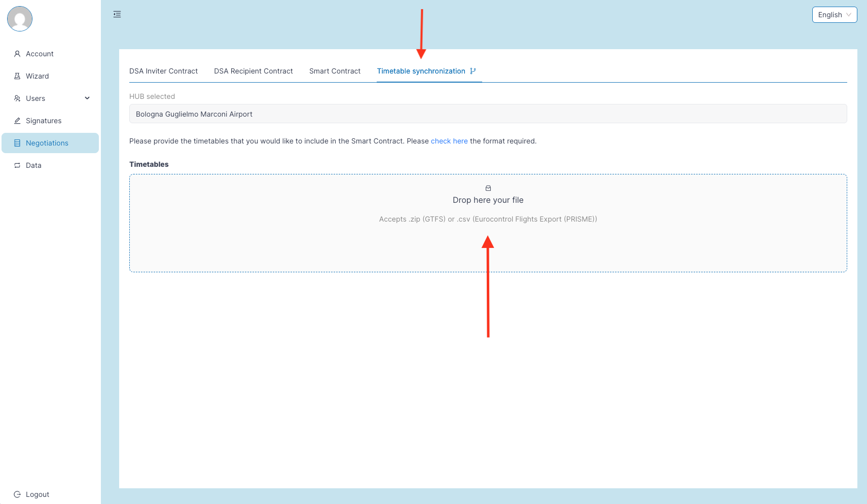
Task: Click the upload inbox icon in drop zone
Action: pyautogui.click(x=488, y=188)
